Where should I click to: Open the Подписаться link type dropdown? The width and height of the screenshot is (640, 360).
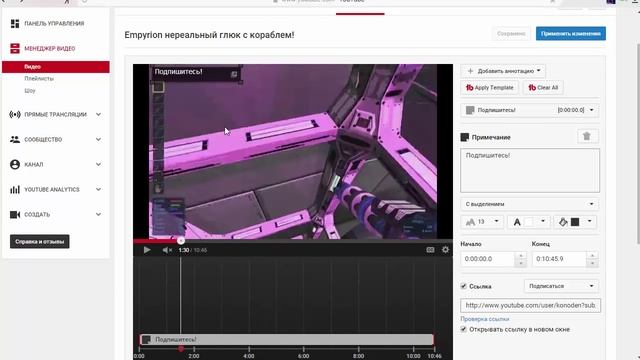click(x=561, y=286)
